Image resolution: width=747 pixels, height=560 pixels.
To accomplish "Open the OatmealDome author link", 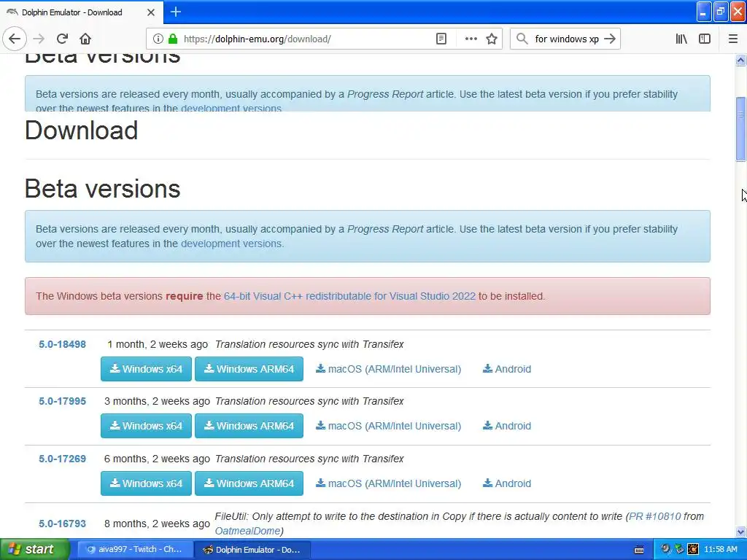I will [247, 531].
